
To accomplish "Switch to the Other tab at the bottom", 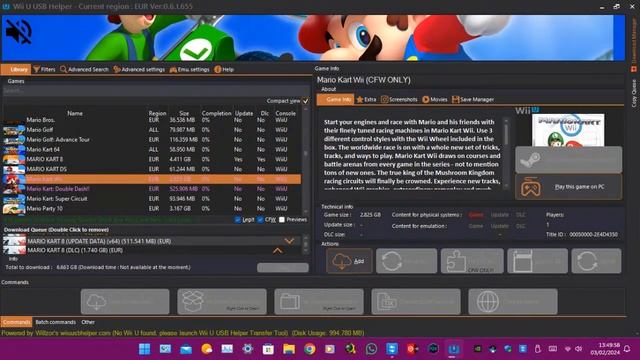I will coord(88,322).
